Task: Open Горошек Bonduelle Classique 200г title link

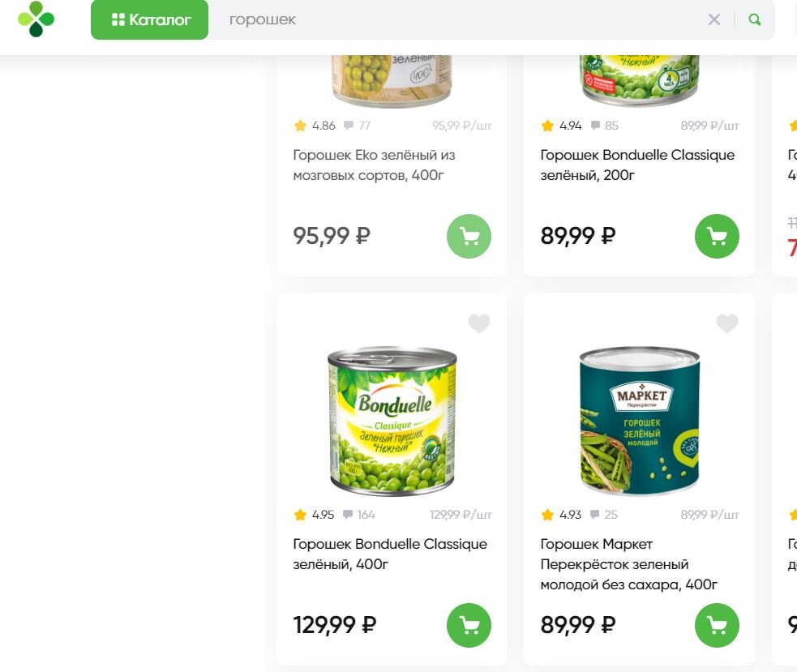Action: [637, 165]
